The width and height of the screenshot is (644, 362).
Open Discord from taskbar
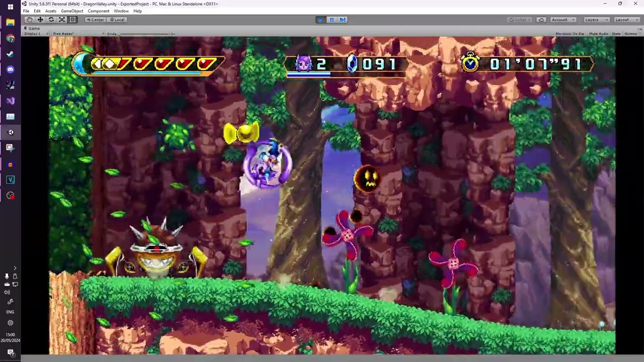click(10, 69)
